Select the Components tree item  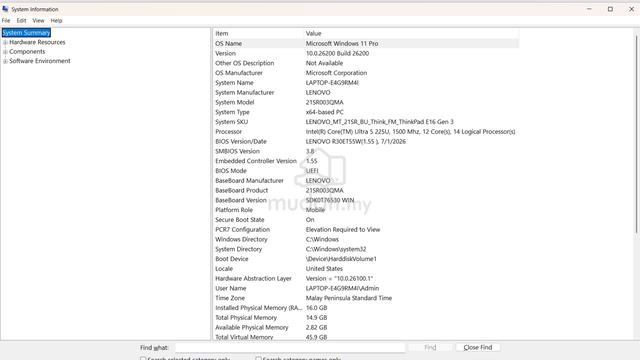tap(27, 51)
